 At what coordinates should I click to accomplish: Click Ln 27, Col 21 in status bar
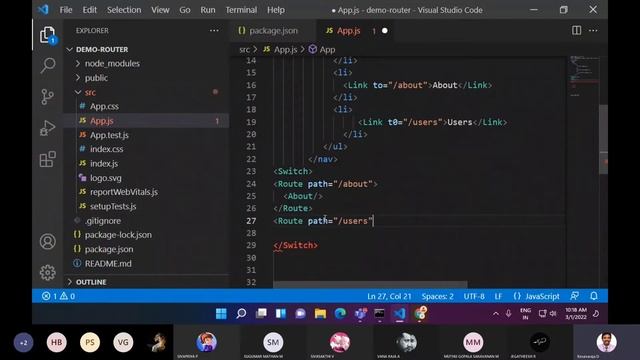pyautogui.click(x=389, y=296)
